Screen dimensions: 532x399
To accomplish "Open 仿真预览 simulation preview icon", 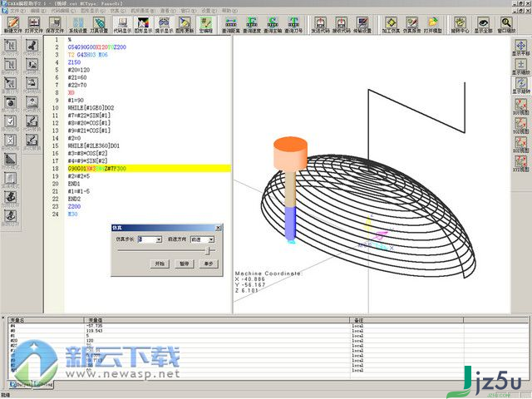I will pyautogui.click(x=412, y=24).
